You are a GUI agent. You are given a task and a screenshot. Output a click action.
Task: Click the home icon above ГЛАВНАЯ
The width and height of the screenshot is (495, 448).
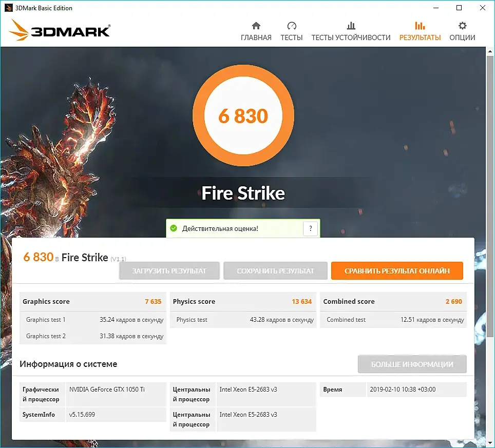pyautogui.click(x=256, y=26)
